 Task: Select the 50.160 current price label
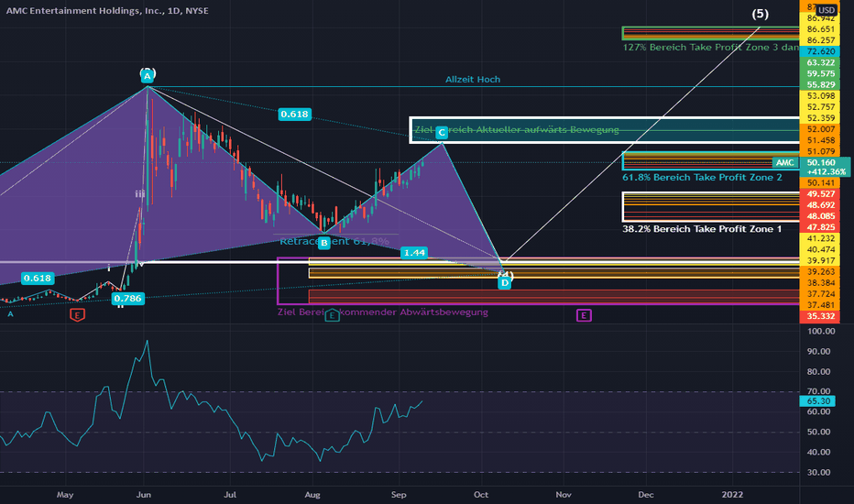pos(821,162)
